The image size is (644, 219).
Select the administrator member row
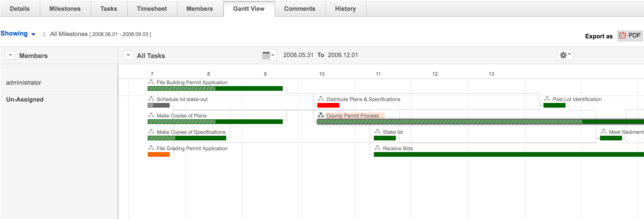click(24, 83)
